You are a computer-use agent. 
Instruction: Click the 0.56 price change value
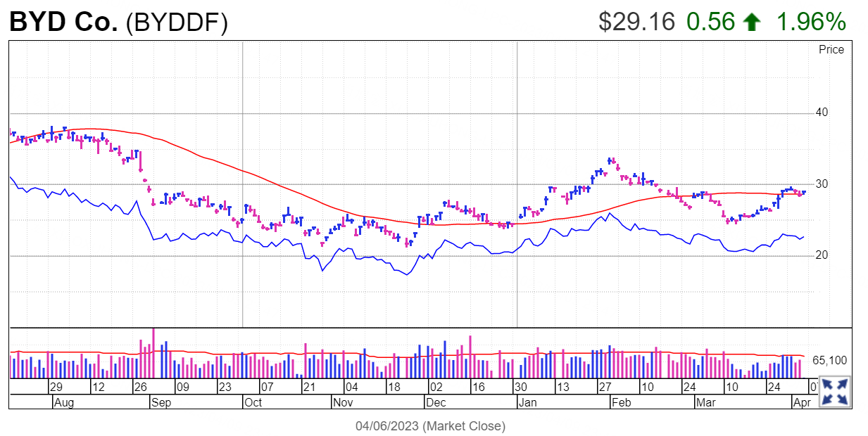point(710,23)
